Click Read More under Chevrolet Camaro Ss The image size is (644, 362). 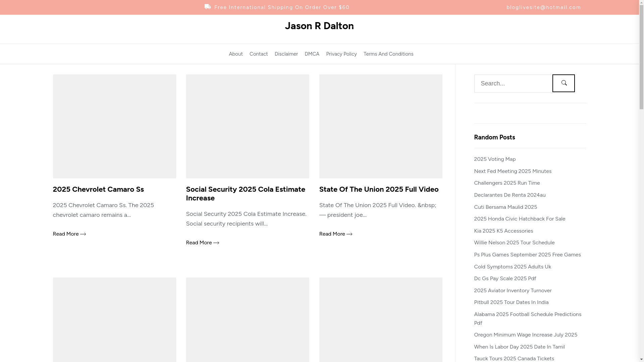coord(69,234)
